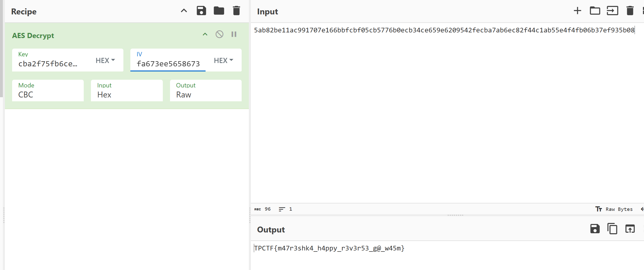Open the Output Raw format dropdown
This screenshot has height=270, width=644.
coord(206,91)
